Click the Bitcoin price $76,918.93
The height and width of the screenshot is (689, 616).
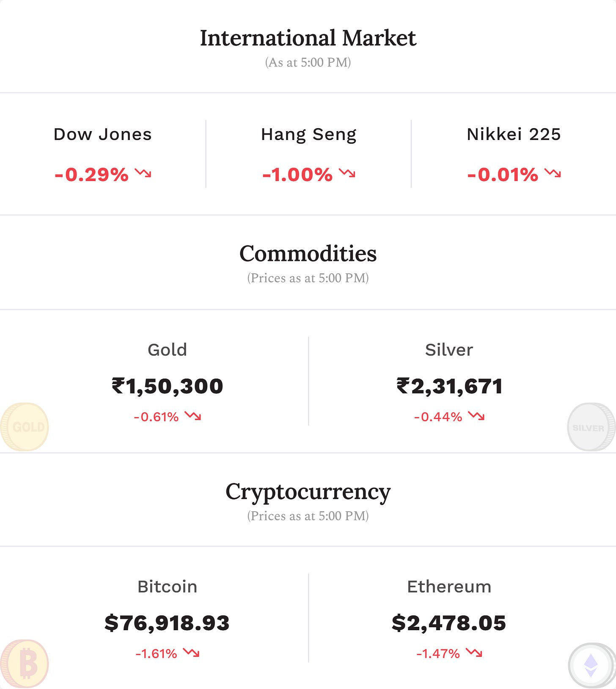pyautogui.click(x=167, y=623)
